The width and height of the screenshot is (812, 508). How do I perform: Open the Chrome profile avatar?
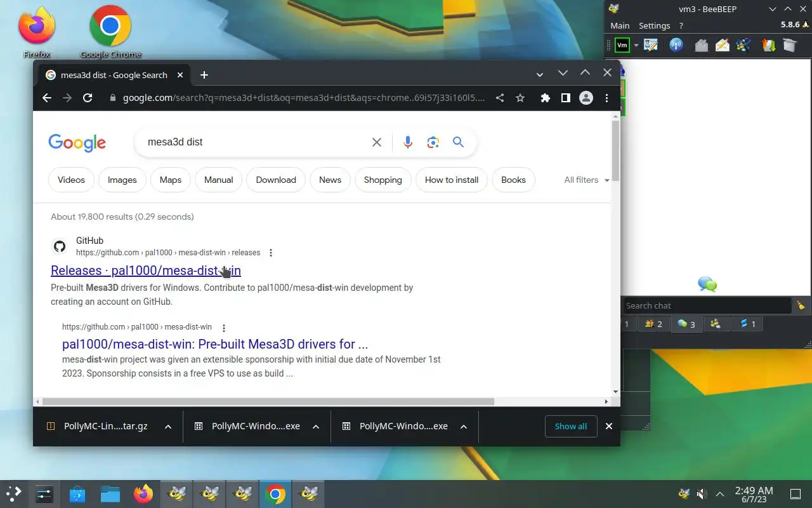586,98
